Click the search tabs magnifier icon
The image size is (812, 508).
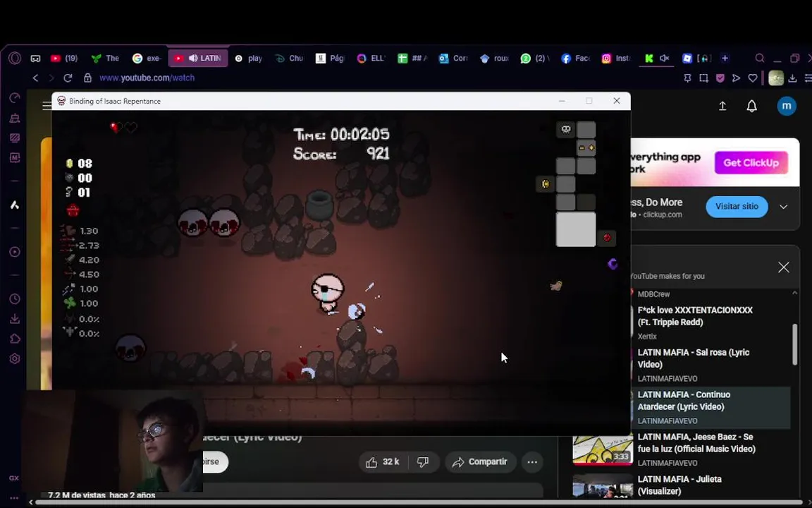tap(760, 58)
